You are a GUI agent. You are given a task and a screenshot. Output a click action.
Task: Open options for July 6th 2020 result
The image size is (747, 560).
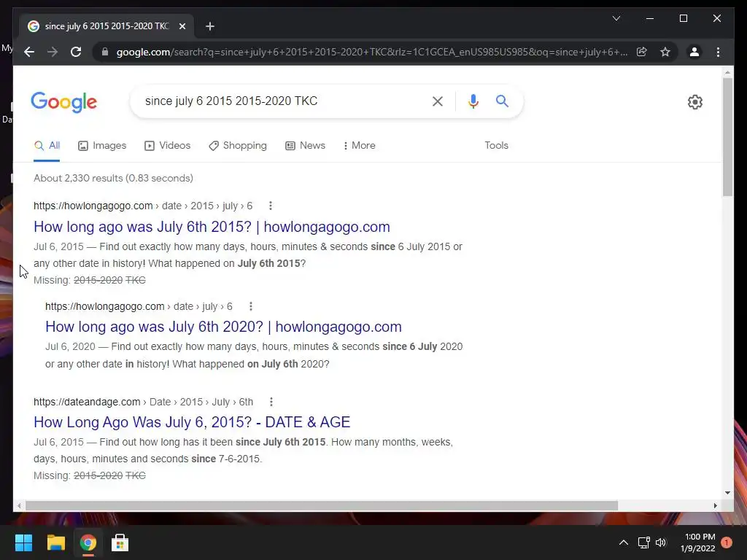pyautogui.click(x=251, y=306)
